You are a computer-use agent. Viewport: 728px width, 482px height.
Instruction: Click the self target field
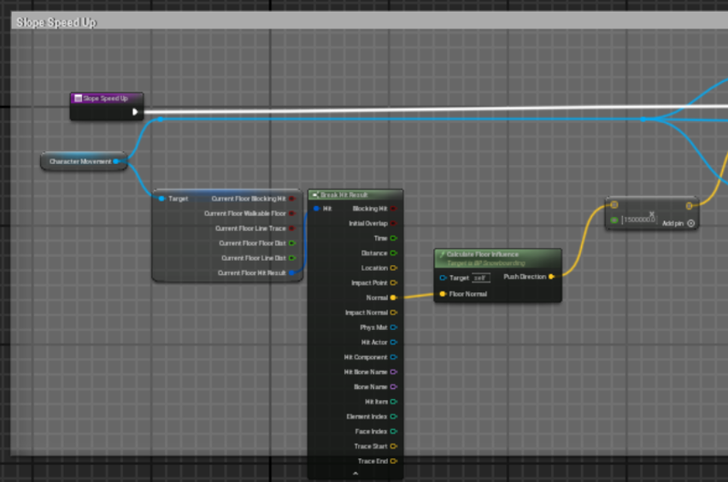pos(481,278)
